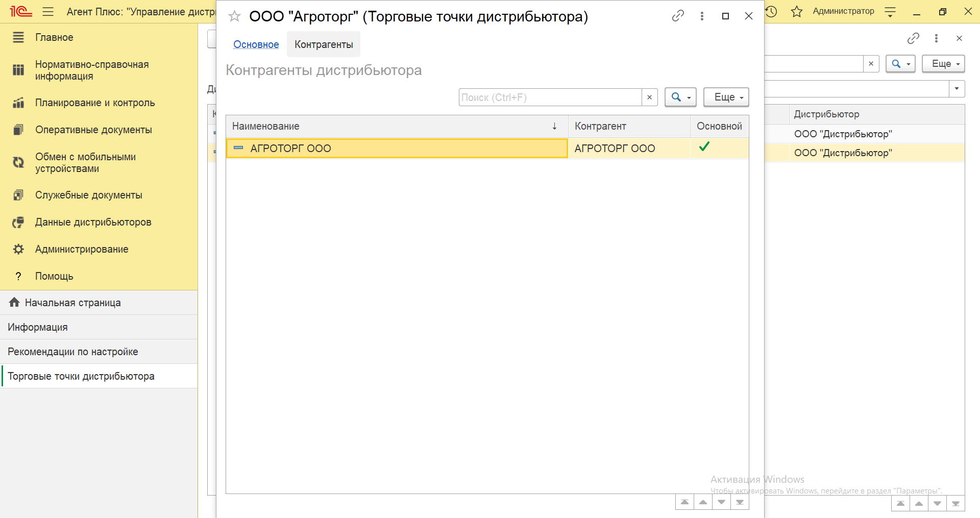Viewport: 980px width, 518px height.
Task: Open the Еще menu in background window
Action: coord(943,64)
